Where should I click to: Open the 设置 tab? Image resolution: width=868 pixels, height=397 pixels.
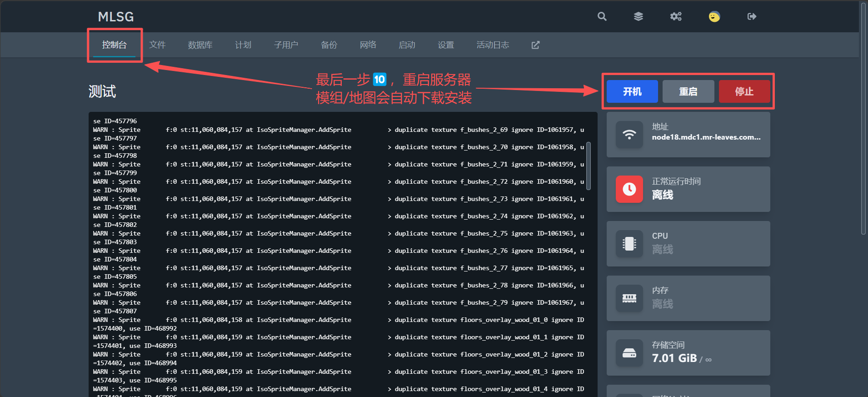(446, 45)
